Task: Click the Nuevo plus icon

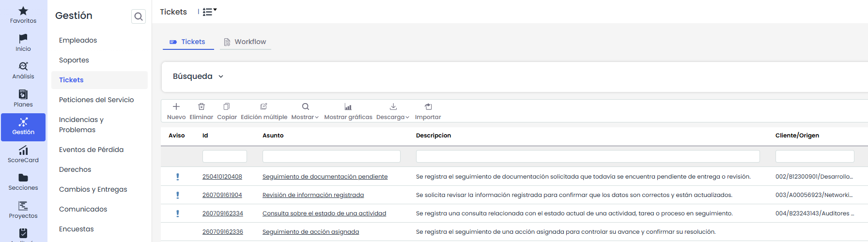Action: coord(176,106)
